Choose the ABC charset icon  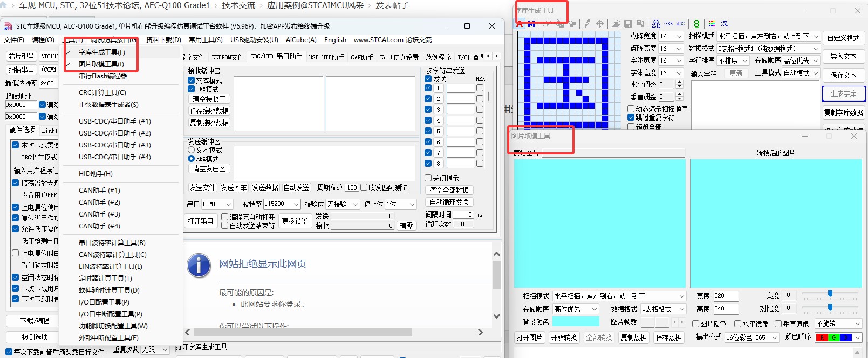click(x=681, y=24)
